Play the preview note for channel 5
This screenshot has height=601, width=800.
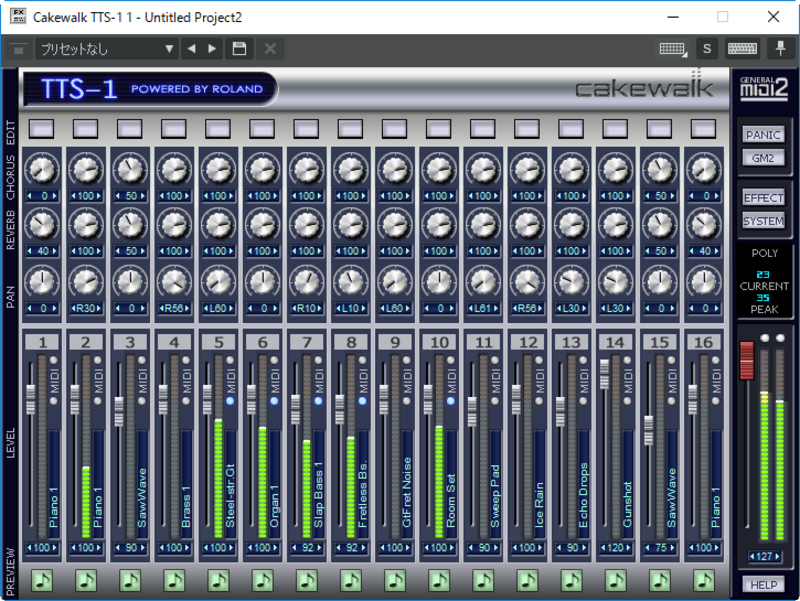tap(218, 581)
